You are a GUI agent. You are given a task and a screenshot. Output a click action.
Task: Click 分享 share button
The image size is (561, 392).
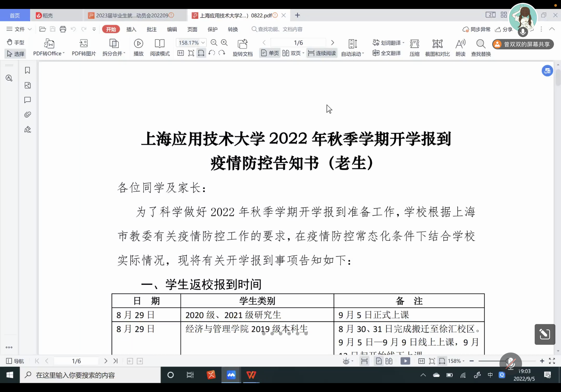(x=504, y=30)
